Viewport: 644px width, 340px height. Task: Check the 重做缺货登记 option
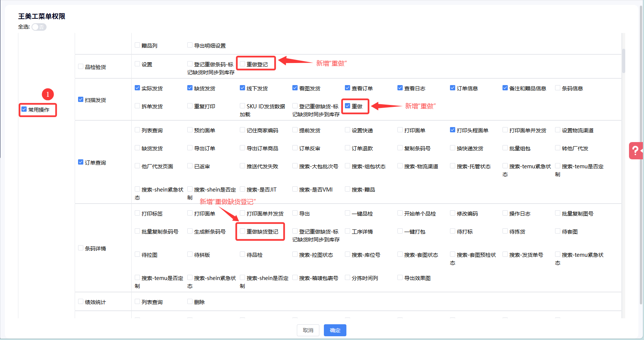point(242,231)
